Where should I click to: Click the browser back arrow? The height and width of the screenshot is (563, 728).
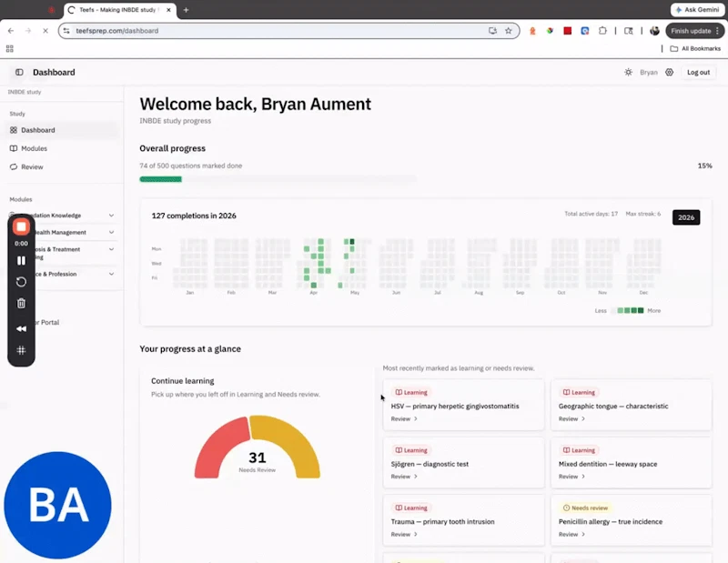tap(11, 31)
